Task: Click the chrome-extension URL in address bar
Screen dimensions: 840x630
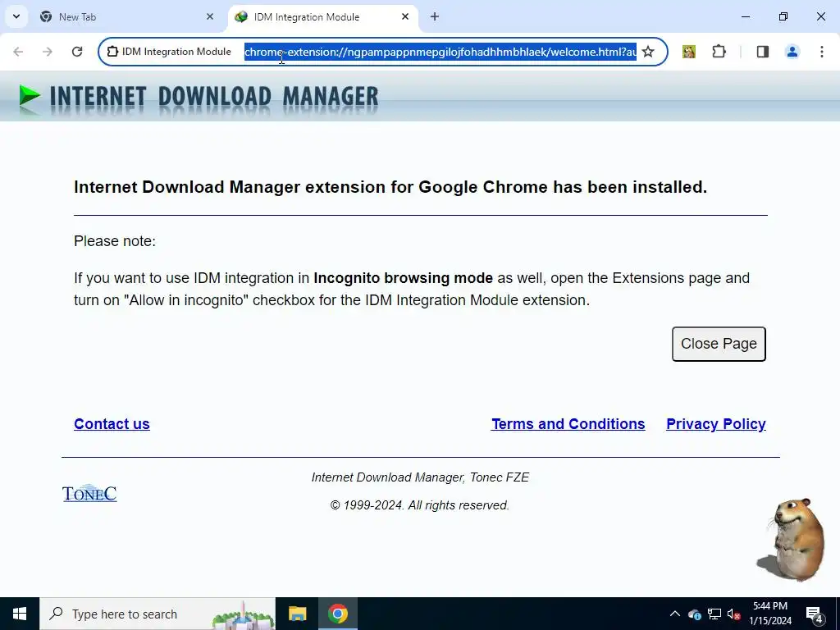Action: point(441,52)
